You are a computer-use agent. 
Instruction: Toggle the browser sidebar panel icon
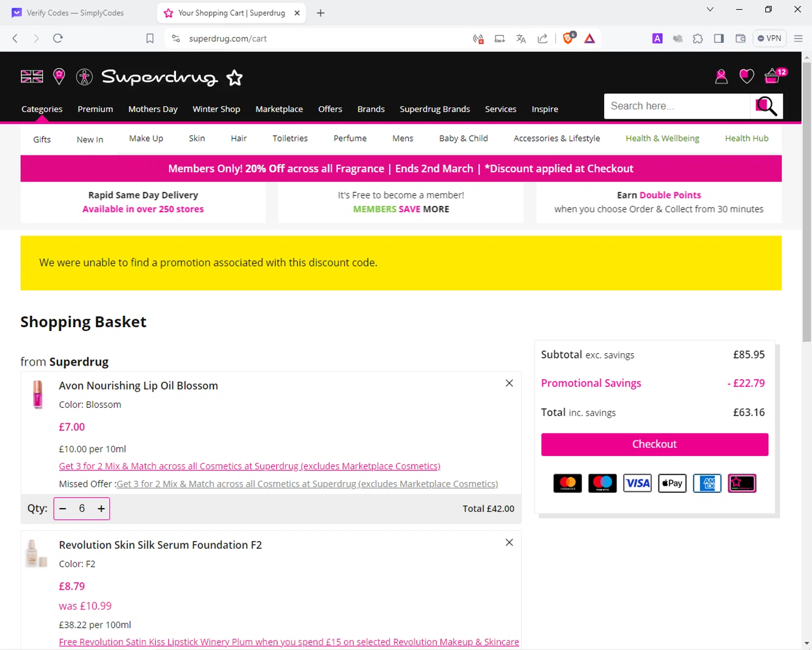[x=719, y=38]
